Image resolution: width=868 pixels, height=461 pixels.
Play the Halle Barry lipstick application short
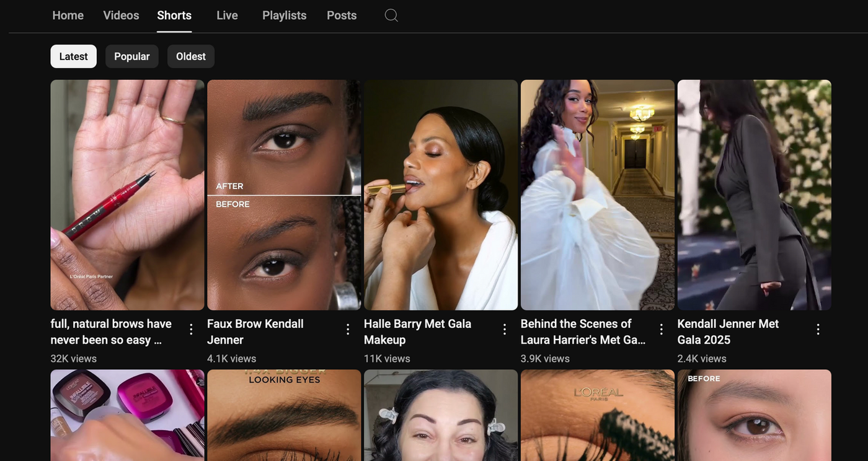(441, 195)
